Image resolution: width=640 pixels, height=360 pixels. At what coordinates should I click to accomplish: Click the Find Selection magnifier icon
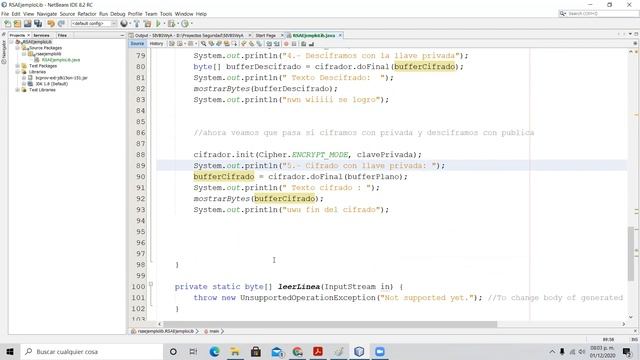(x=203, y=44)
